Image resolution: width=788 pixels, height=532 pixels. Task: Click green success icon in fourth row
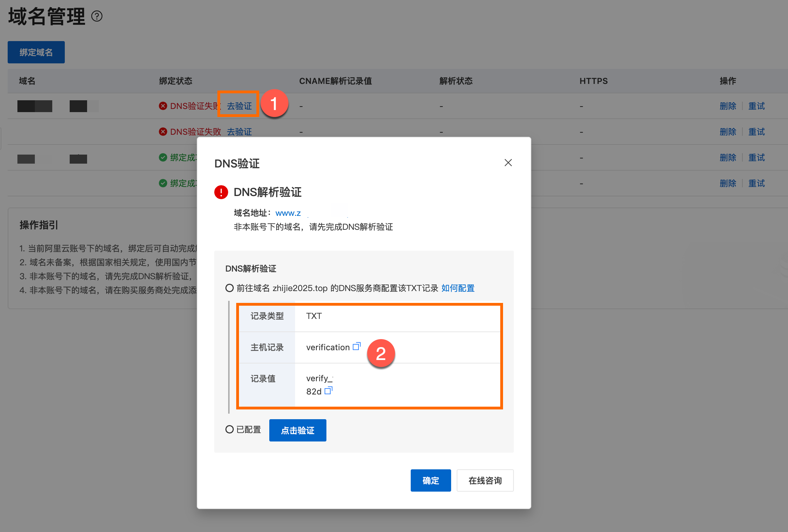(x=163, y=183)
